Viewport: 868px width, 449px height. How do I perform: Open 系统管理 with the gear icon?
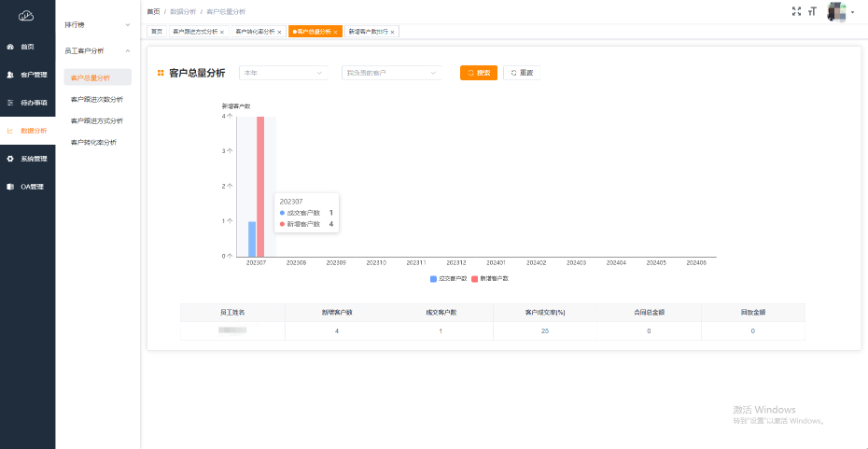pyautogui.click(x=27, y=159)
